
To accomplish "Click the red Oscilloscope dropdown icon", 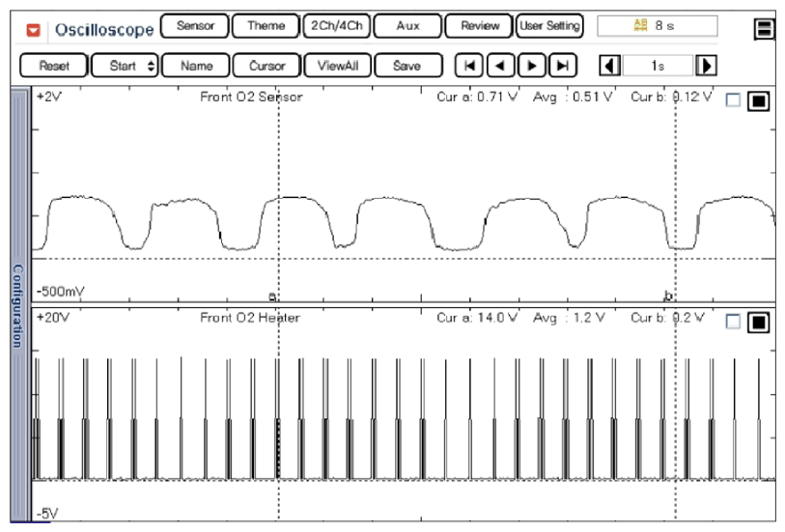I will pos(34,29).
